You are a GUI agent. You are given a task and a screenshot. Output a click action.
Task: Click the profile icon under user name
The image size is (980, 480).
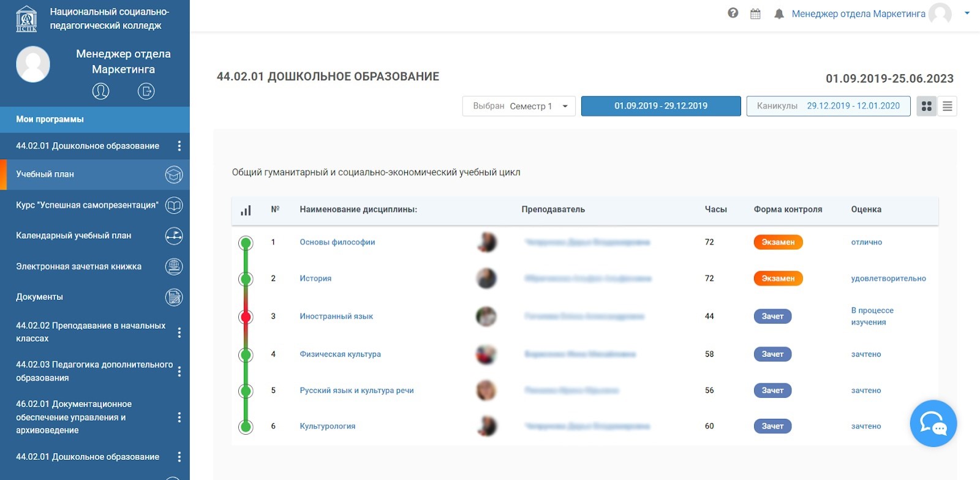point(100,91)
